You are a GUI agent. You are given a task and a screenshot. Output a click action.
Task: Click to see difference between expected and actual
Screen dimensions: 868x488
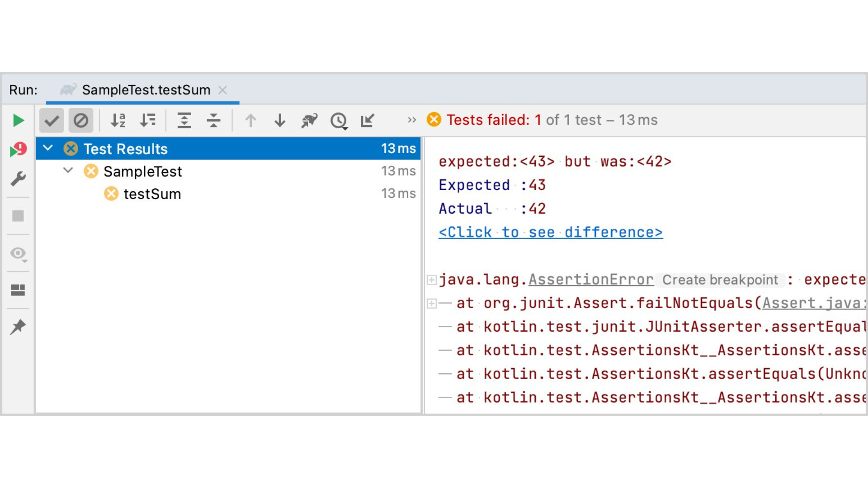pos(550,232)
